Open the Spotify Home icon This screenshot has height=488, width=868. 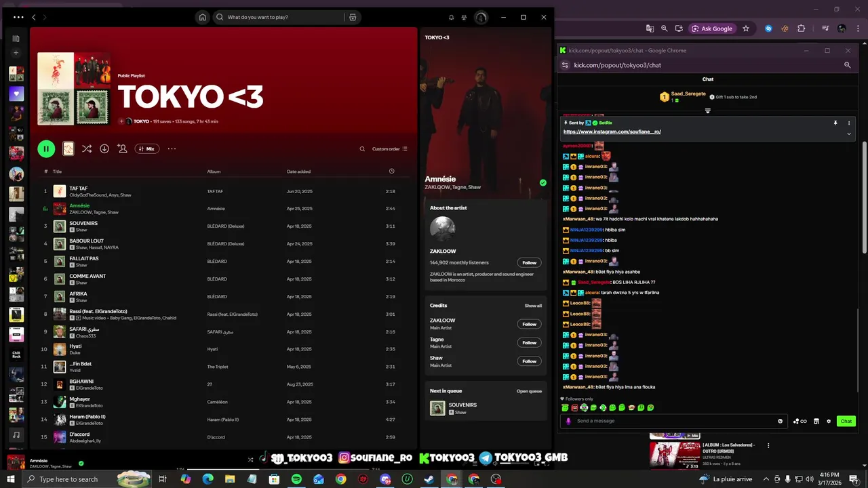202,17
